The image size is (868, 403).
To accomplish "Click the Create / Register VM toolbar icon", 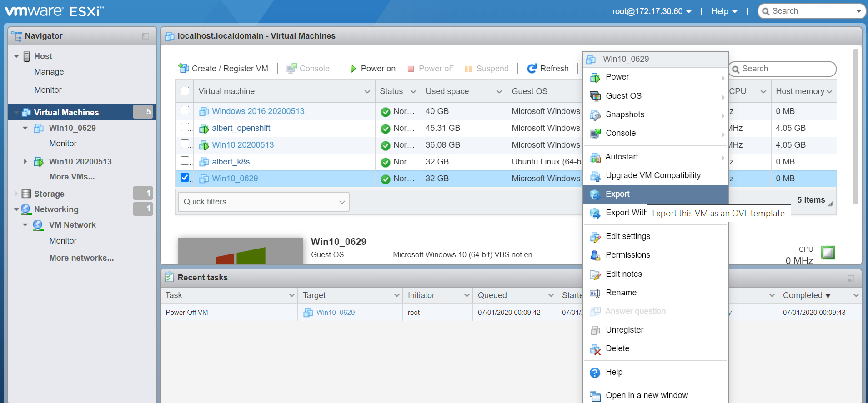I will pyautogui.click(x=184, y=68).
